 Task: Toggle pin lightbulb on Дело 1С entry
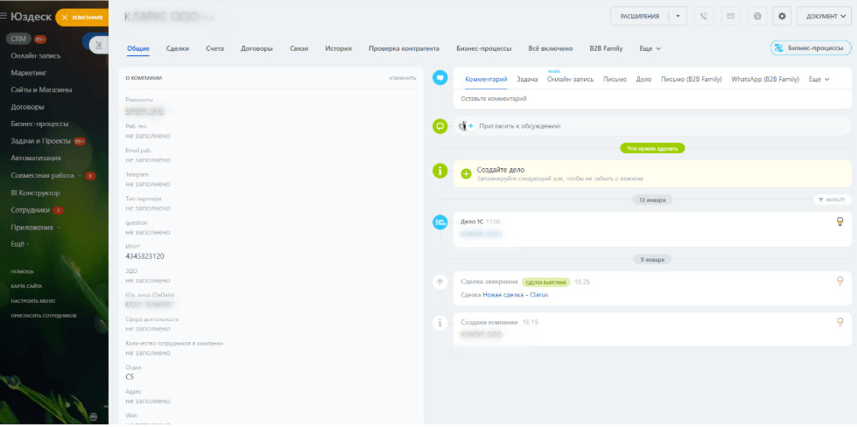pyautogui.click(x=841, y=221)
